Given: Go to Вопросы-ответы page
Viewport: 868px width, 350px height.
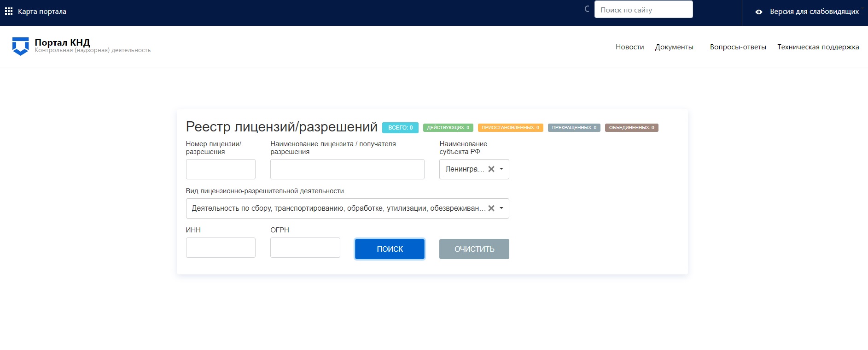Looking at the screenshot, I should click(x=738, y=47).
